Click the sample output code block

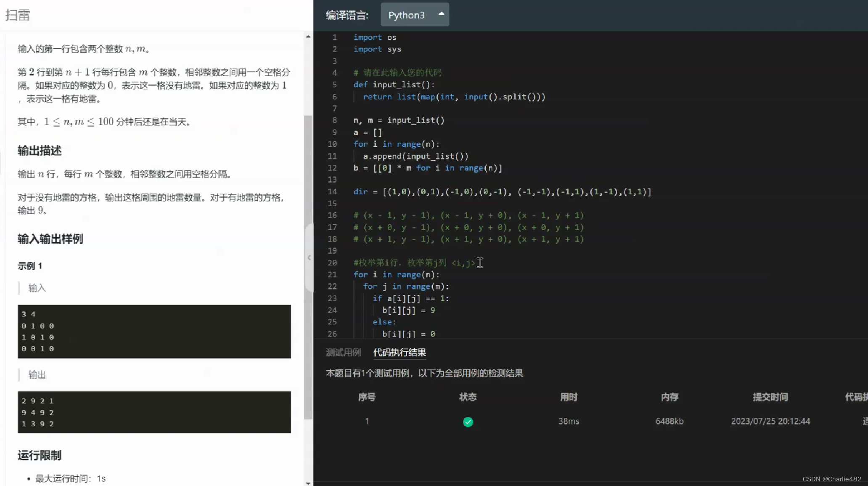pos(154,412)
